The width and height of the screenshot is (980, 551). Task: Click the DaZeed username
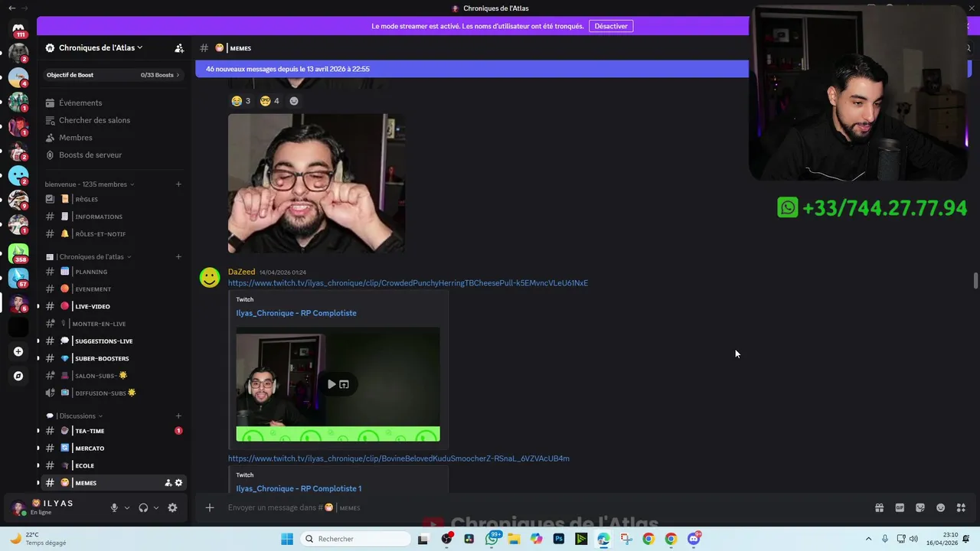pyautogui.click(x=241, y=272)
